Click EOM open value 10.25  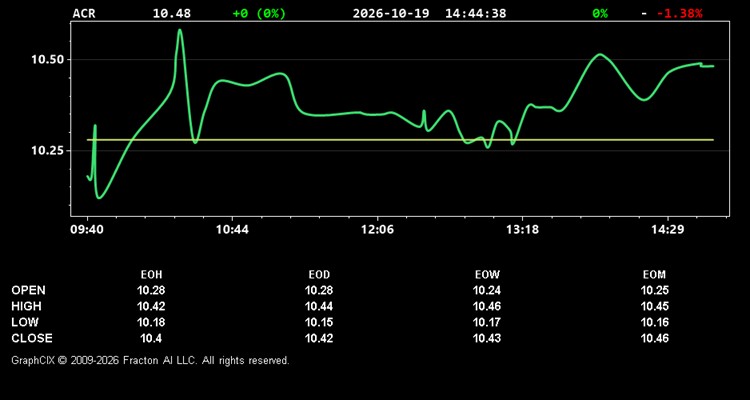click(x=654, y=290)
